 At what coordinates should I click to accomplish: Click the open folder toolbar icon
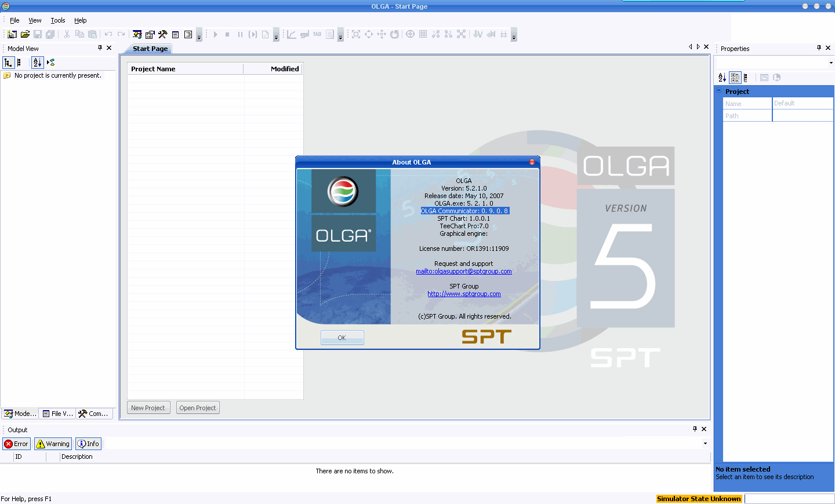(25, 35)
